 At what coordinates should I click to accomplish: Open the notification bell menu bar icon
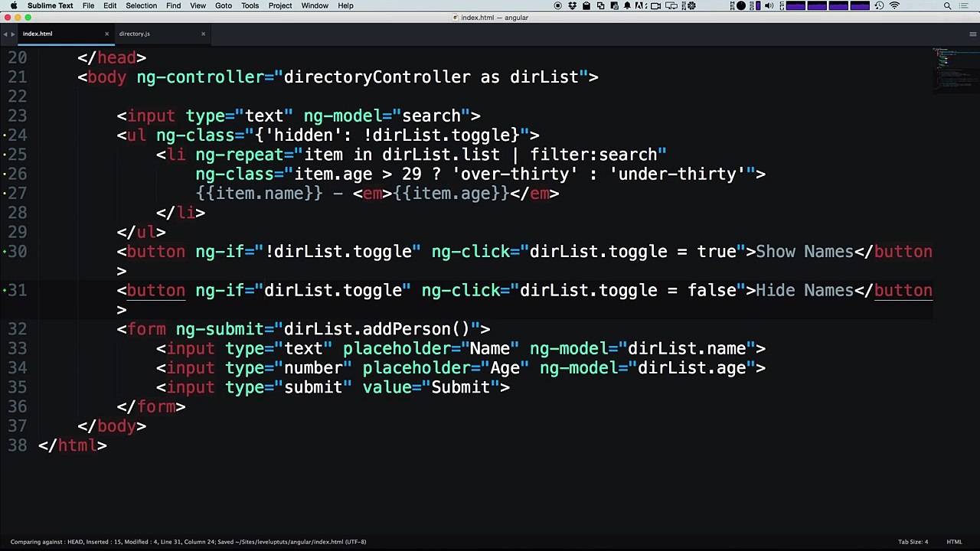tap(627, 5)
